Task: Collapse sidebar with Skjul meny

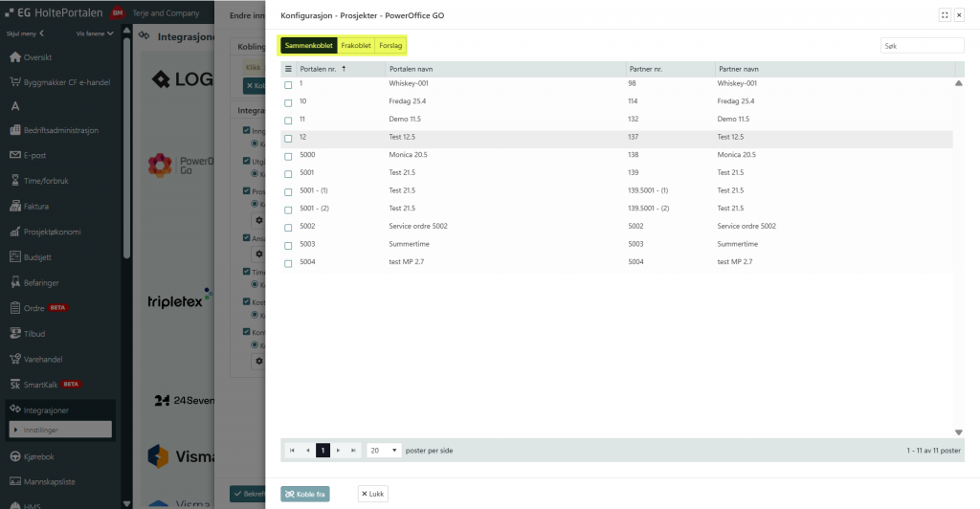Action: click(x=26, y=33)
